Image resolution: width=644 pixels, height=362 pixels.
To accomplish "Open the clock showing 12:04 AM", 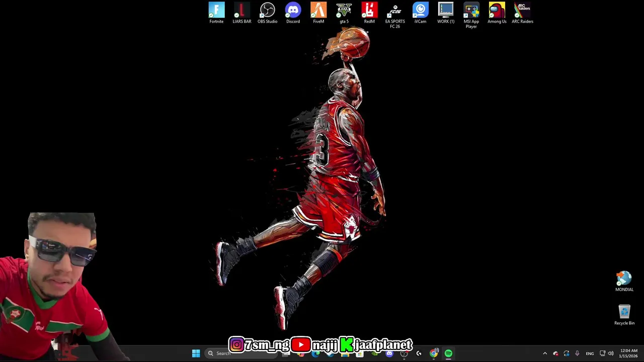I will tap(628, 353).
